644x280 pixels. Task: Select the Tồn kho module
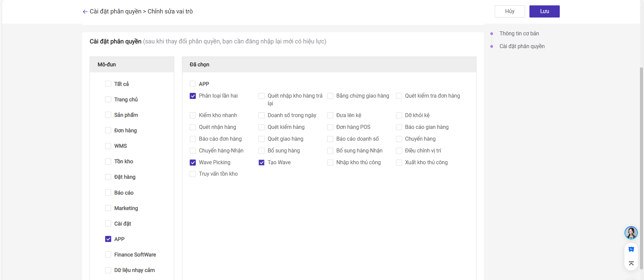(x=108, y=162)
